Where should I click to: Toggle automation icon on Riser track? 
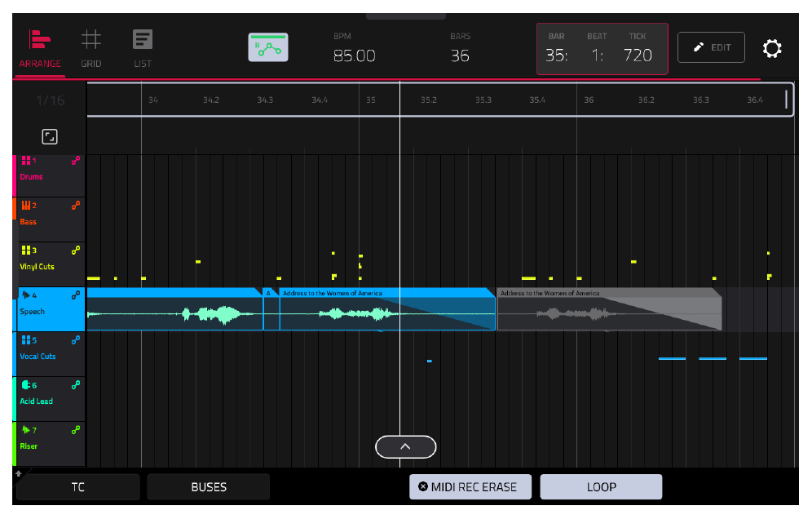pyautogui.click(x=76, y=430)
